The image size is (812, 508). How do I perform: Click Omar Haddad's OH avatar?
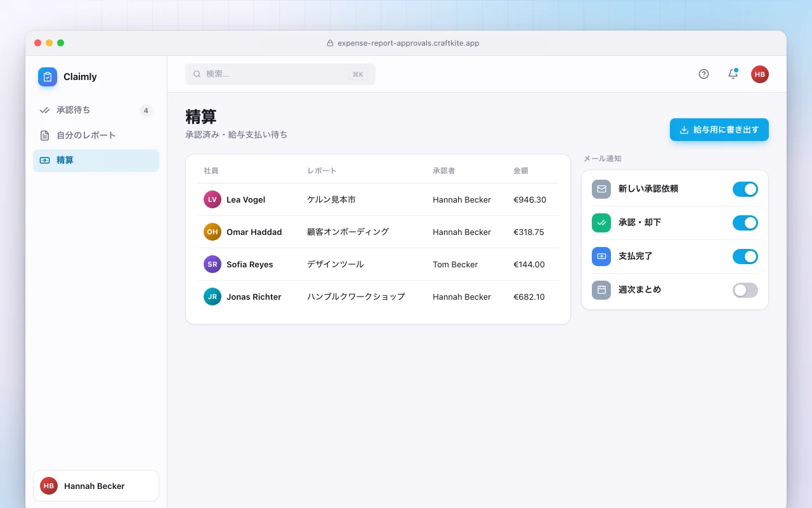[213, 232]
